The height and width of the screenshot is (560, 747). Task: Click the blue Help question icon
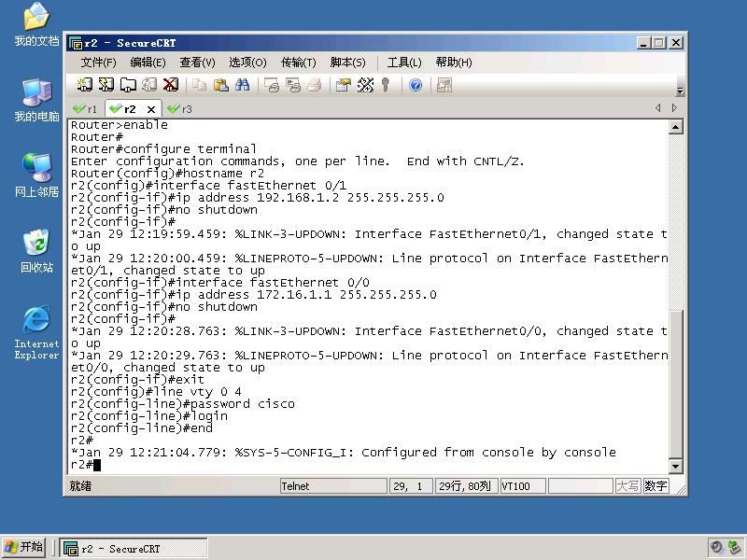click(x=416, y=85)
